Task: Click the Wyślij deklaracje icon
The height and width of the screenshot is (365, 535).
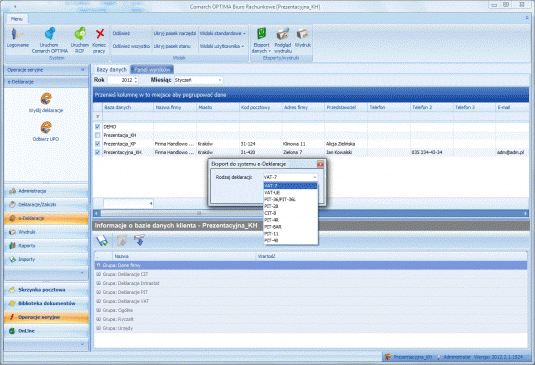Action: (x=46, y=99)
